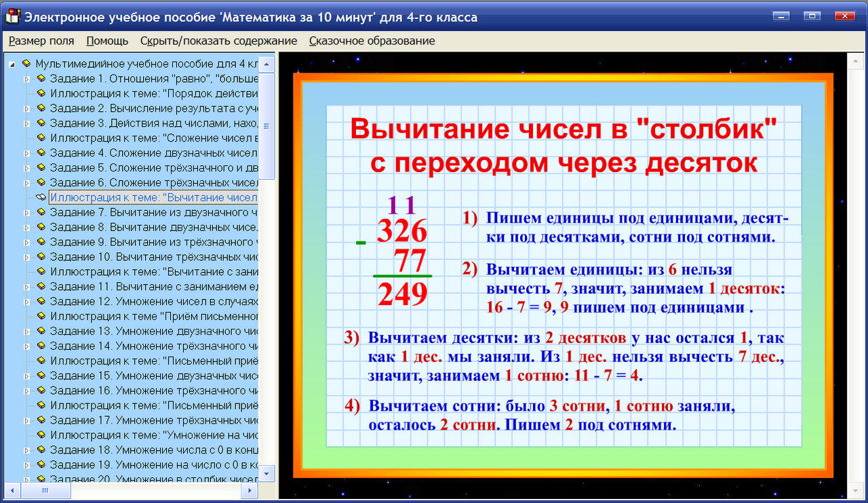Screen dimensions: 868x503
Task: Click the book icon beside Задание 7
Action: click(41, 212)
